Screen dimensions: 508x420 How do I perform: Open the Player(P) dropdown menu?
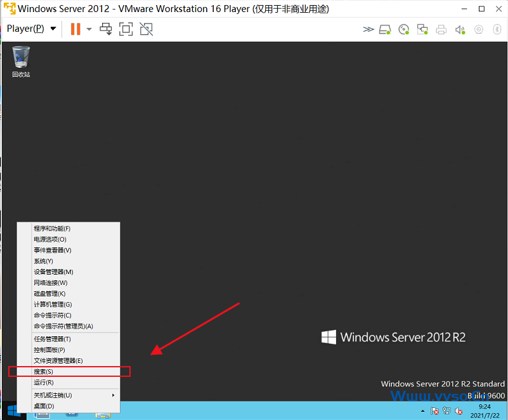pos(31,29)
